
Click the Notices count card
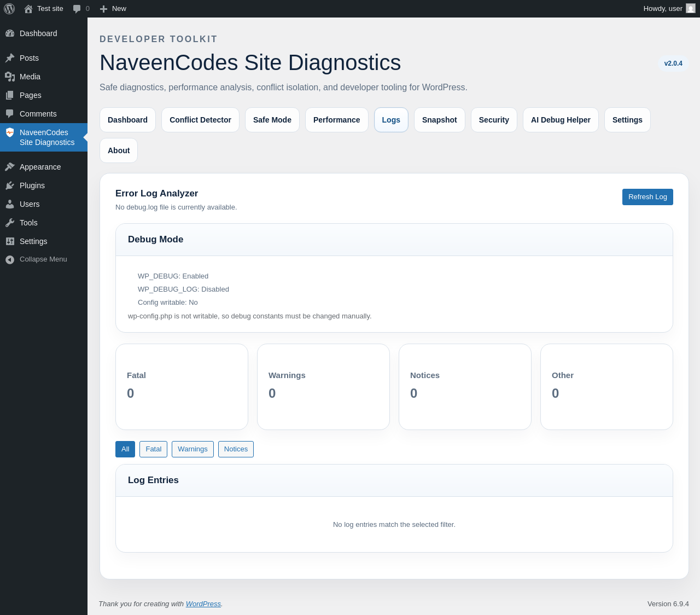[465, 387]
